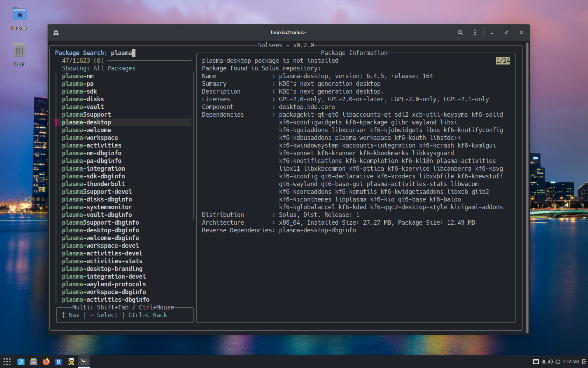Launch Rhythmbox speaker icon in taskbar
Screen dimensions: 588x368
(71, 362)
